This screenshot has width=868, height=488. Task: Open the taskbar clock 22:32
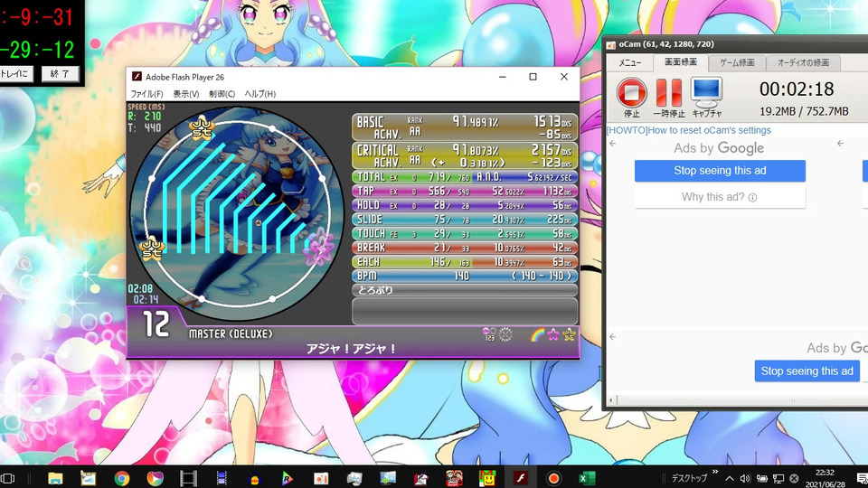pos(825,478)
